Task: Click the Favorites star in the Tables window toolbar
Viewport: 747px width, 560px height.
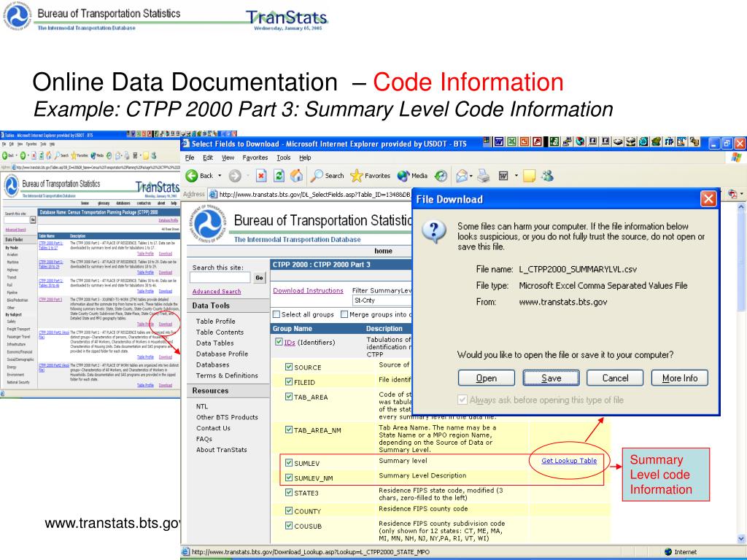Action: pyautogui.click(x=75, y=156)
